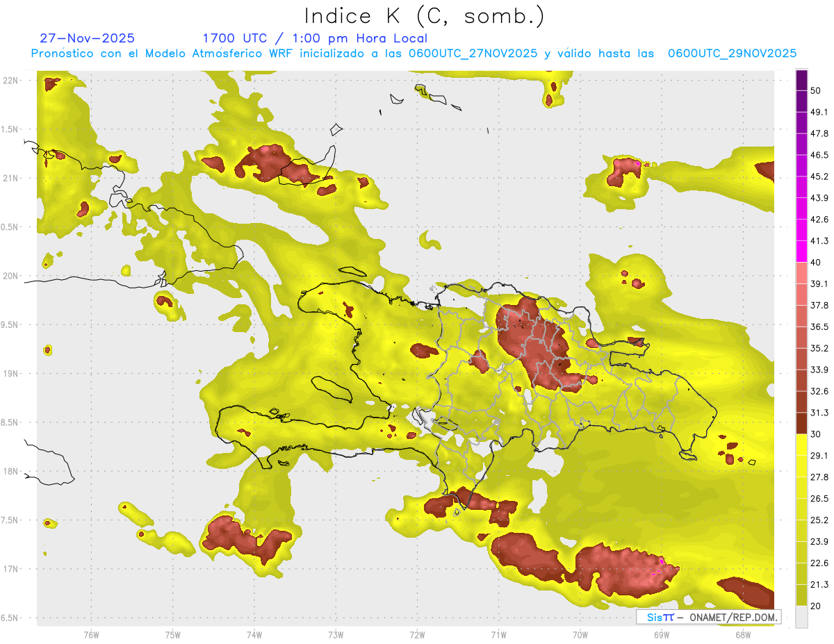Click legend value "33.9"
The height and width of the screenshot is (644, 834).
point(819,370)
